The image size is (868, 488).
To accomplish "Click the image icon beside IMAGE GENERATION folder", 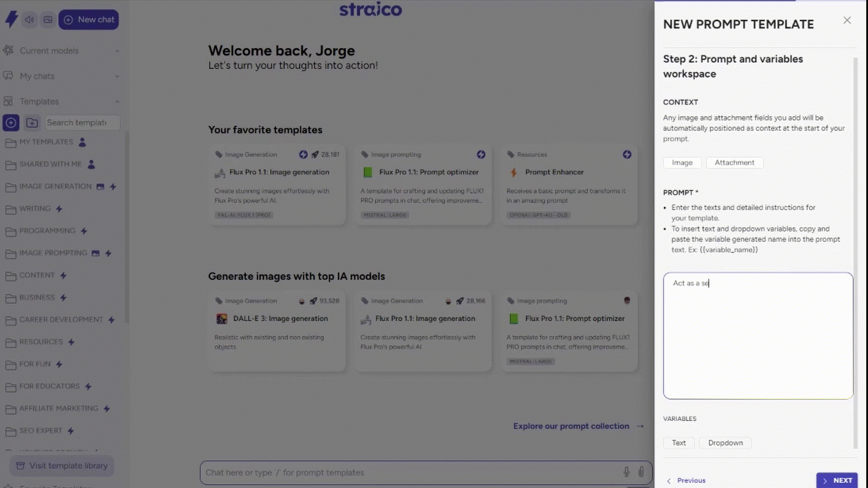I will point(100,186).
